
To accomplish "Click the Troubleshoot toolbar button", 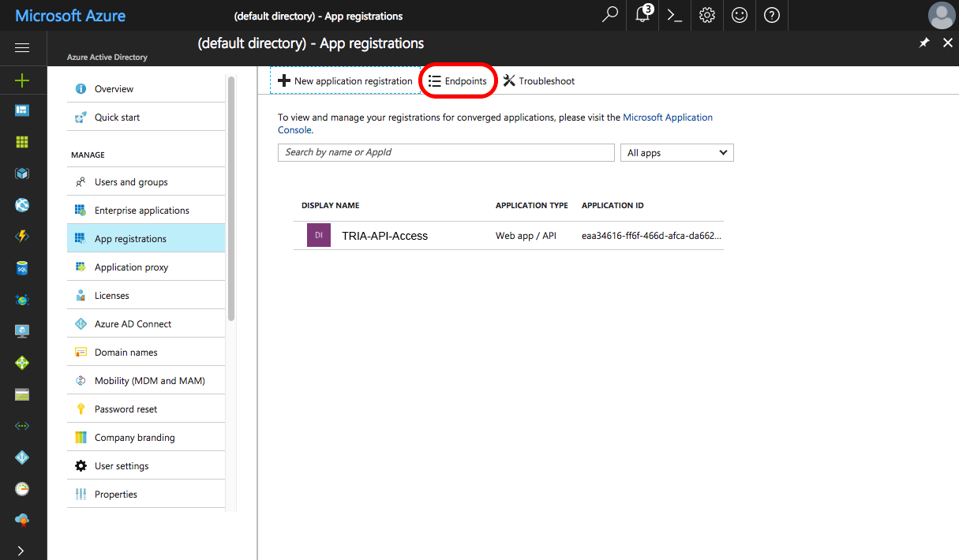I will (539, 81).
